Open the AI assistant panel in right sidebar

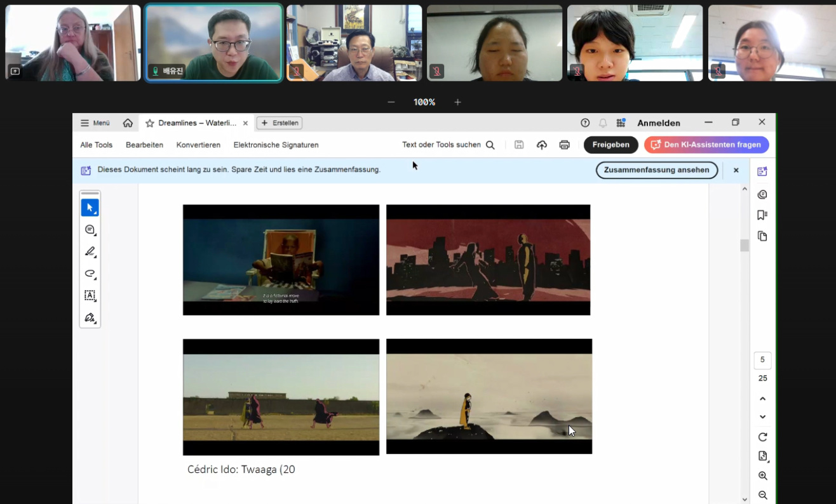tap(762, 171)
